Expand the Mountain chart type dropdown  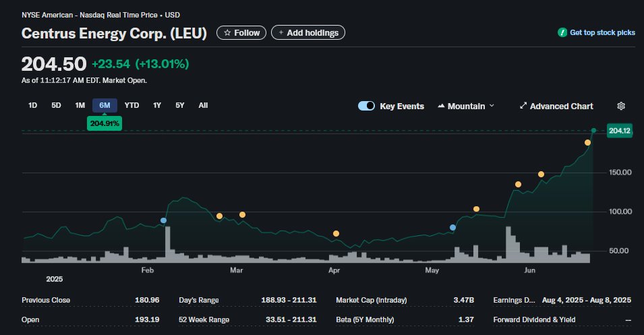coord(466,106)
